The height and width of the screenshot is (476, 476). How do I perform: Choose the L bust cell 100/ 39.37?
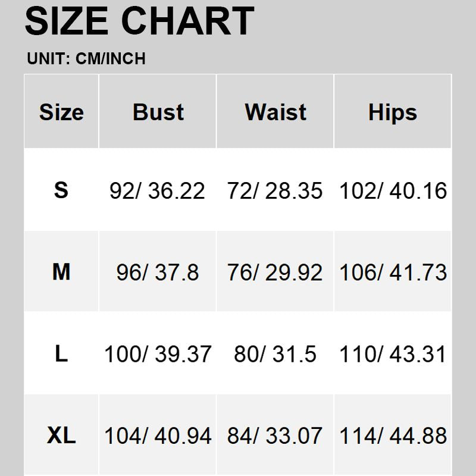(x=158, y=354)
